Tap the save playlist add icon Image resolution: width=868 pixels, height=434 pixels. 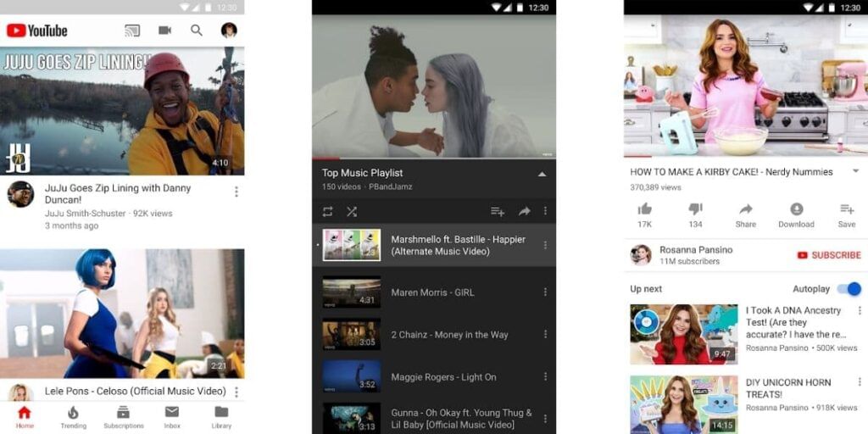point(497,211)
